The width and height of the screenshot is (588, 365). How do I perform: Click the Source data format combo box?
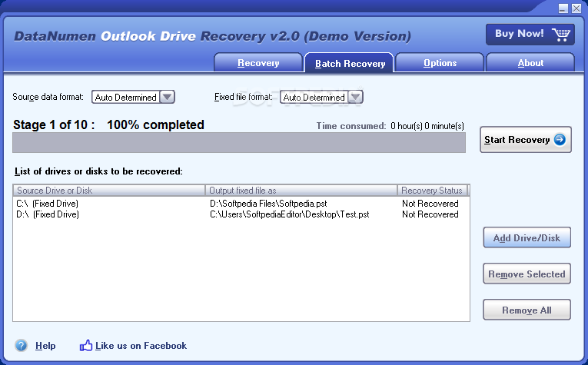click(133, 97)
